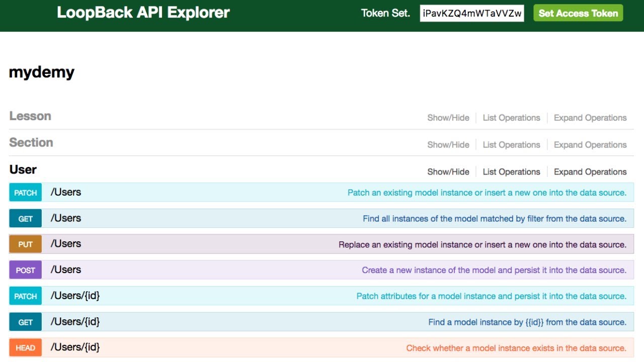Image resolution: width=644 pixels, height=362 pixels.
Task: Toggle Show/Hide for the Section model
Action: 448,145
